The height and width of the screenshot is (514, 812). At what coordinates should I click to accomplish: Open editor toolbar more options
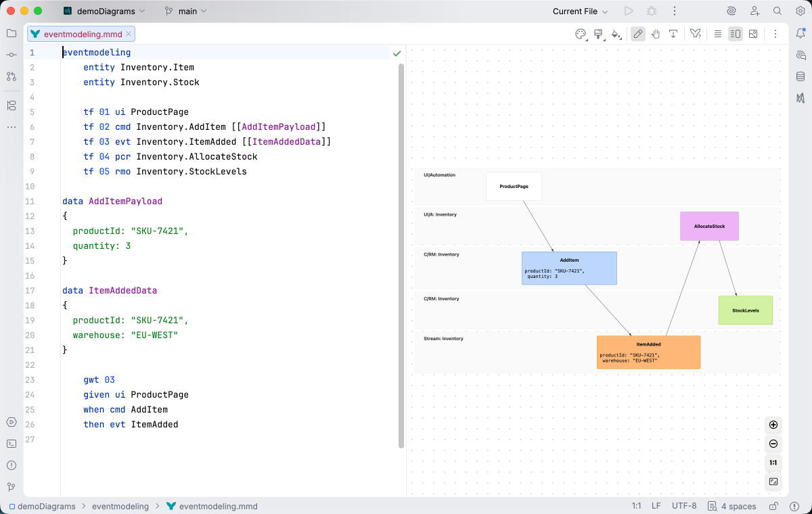[x=775, y=34]
